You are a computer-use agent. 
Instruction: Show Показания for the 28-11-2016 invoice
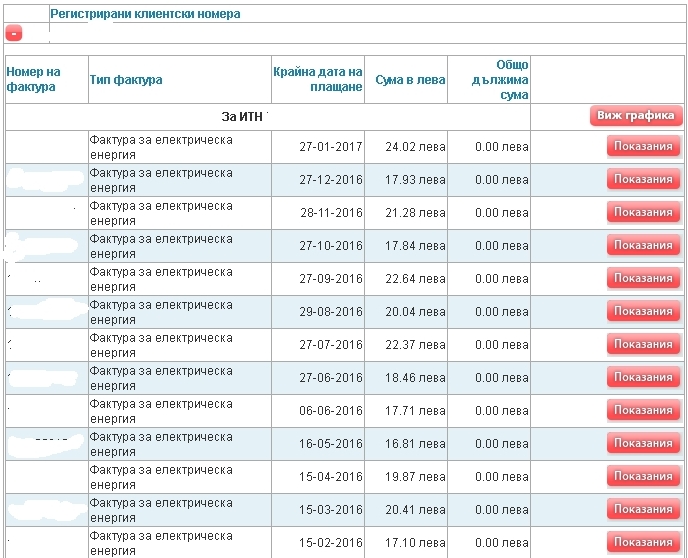[643, 212]
